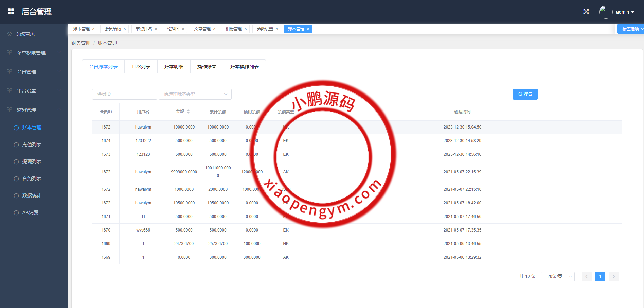This screenshot has width=644, height=308.
Task: Select the 充值列表 radio item in sidebar
Action: pos(16,144)
